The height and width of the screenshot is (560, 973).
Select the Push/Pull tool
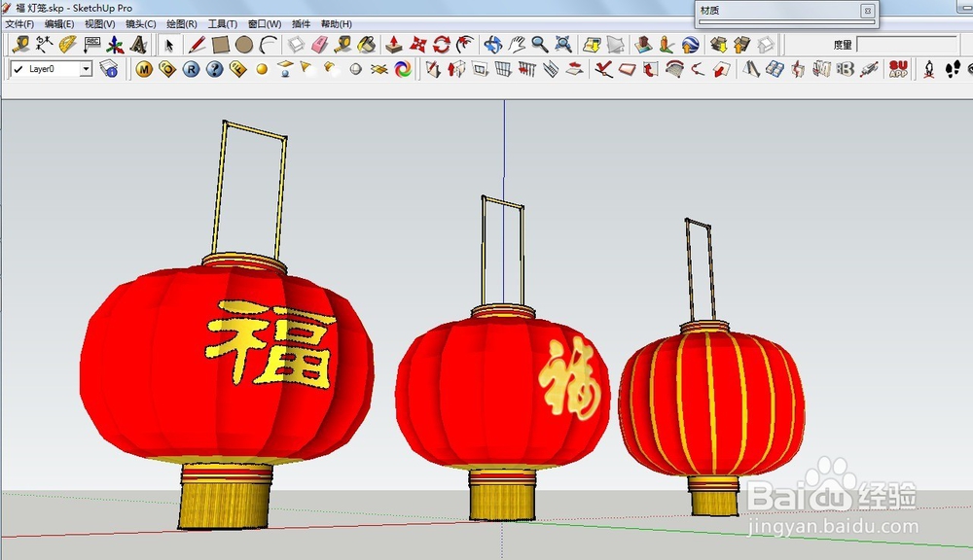pos(394,45)
